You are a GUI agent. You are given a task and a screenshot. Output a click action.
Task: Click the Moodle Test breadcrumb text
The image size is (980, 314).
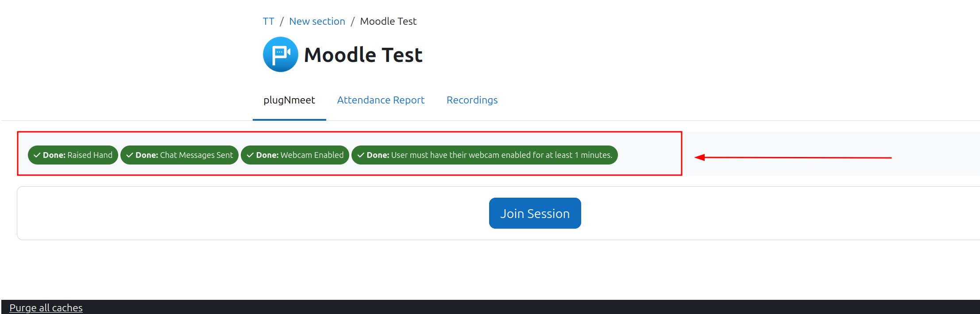[388, 21]
